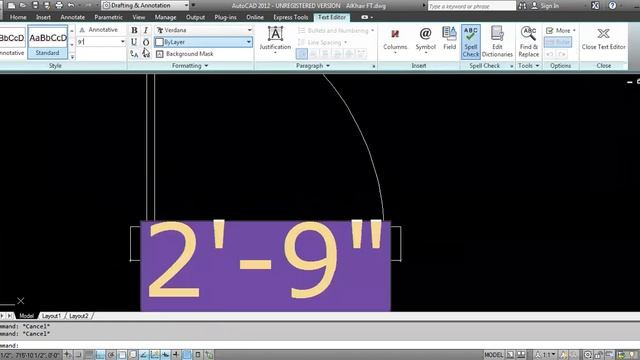640x360 pixels.
Task: Click the MODEL space status bar button
Action: click(x=493, y=355)
